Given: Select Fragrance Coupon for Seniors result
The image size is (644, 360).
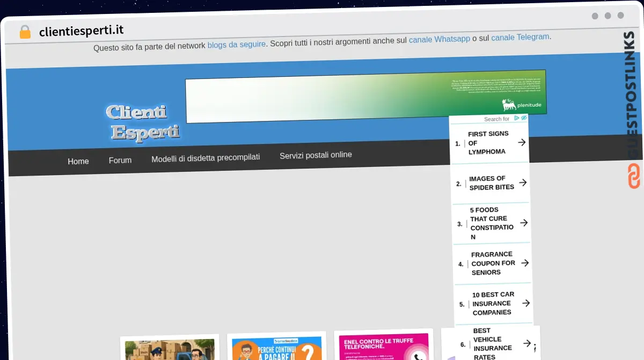Looking at the screenshot, I should point(493,263).
